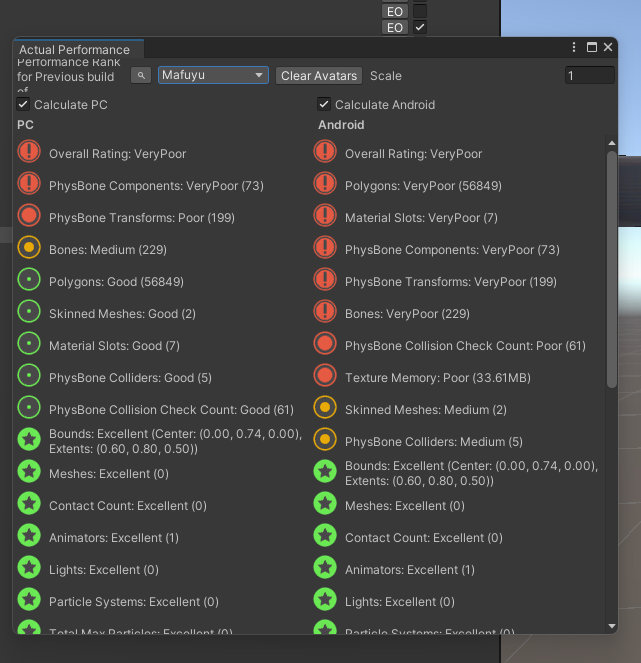Click the Android Animators Excellent star icon
641x663 pixels.
pyautogui.click(x=325, y=567)
